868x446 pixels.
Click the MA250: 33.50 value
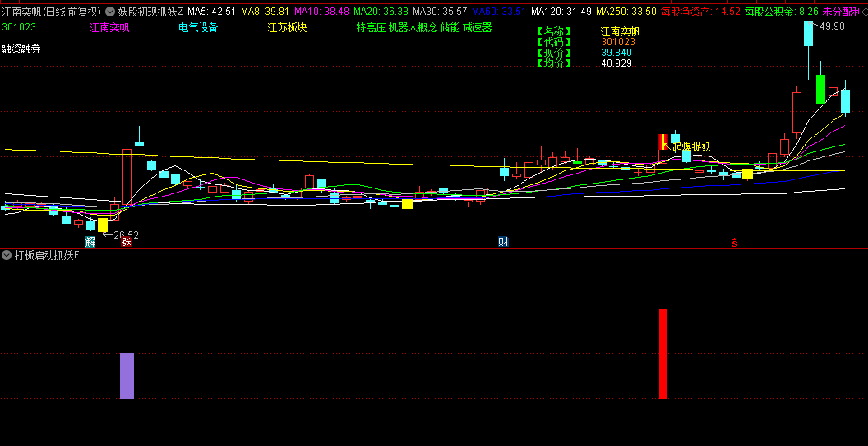[626, 11]
